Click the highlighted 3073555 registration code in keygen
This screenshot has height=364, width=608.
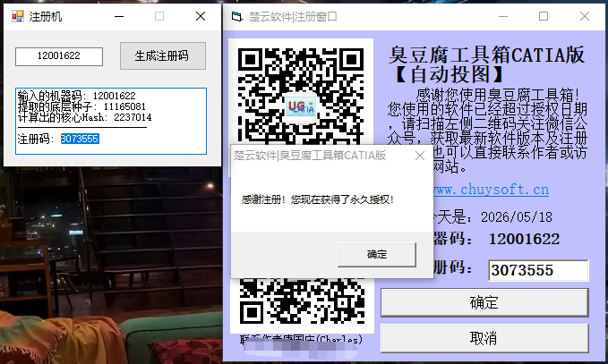click(x=80, y=139)
